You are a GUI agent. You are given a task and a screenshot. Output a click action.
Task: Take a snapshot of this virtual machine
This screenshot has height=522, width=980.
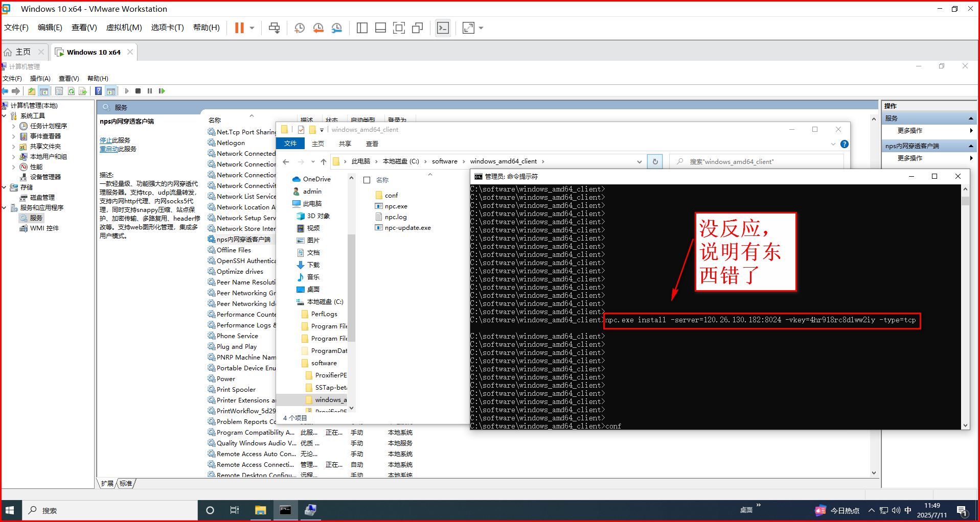point(300,28)
